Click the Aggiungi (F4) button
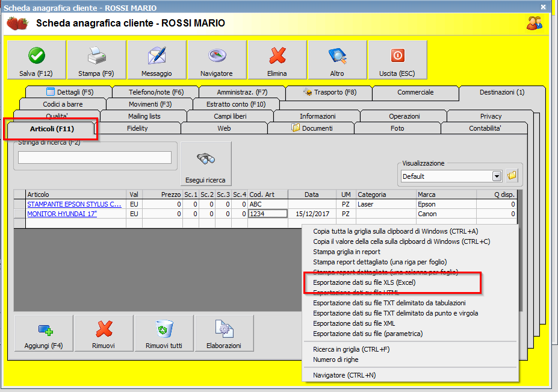Image resolution: width=558 pixels, height=392 pixels. (x=44, y=333)
